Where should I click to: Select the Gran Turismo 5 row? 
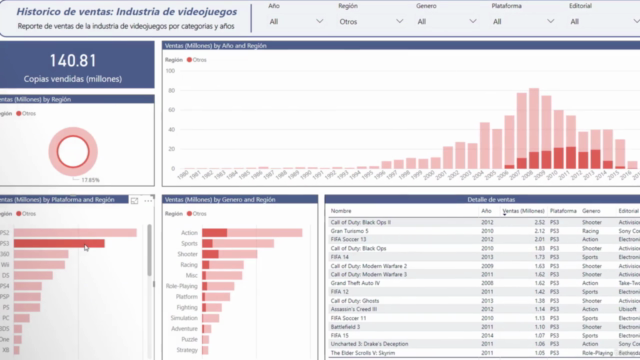tap(484, 231)
